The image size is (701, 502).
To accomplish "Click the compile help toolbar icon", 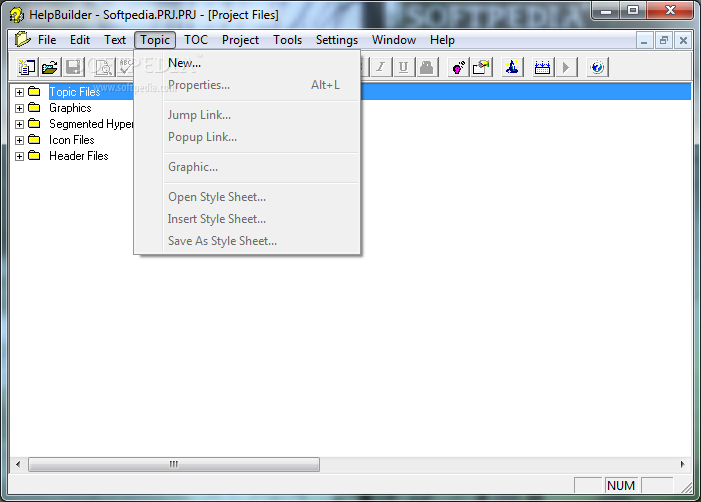I will click(x=542, y=67).
